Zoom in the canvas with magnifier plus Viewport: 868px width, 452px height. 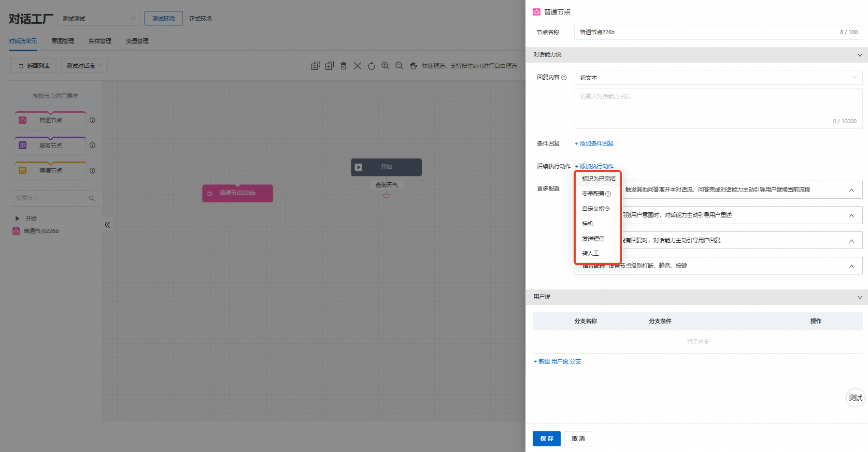[386, 66]
